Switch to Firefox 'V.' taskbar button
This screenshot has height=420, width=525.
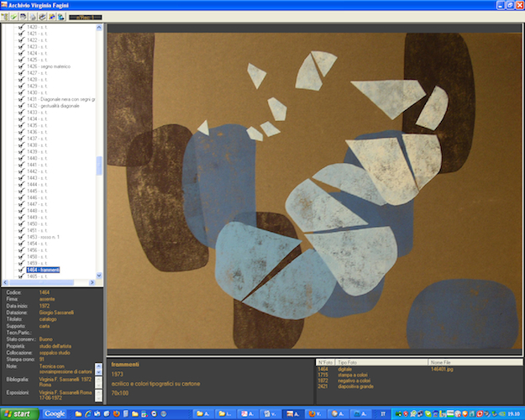[316, 414]
